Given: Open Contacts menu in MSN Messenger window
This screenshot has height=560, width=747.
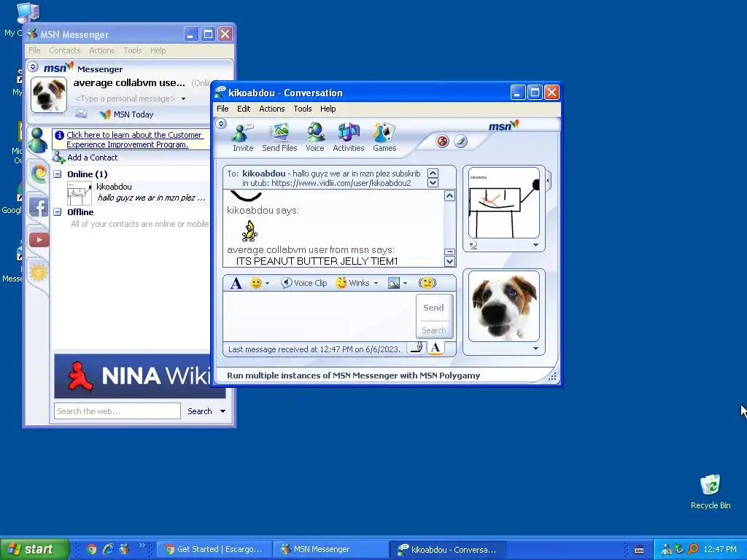Looking at the screenshot, I should (64, 50).
